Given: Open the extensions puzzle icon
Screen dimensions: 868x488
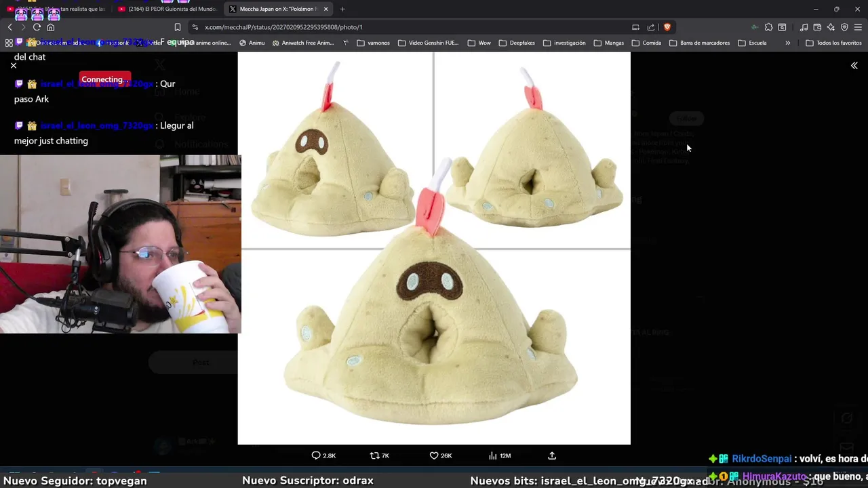Looking at the screenshot, I should tap(768, 27).
